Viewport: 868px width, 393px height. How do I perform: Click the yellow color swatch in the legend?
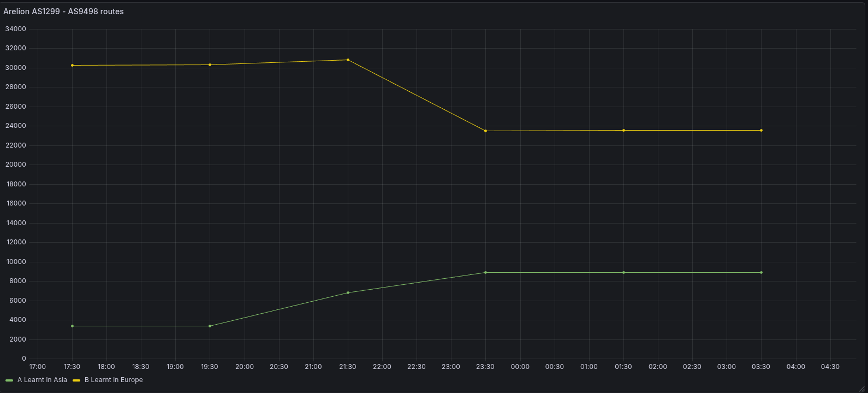tap(76, 380)
